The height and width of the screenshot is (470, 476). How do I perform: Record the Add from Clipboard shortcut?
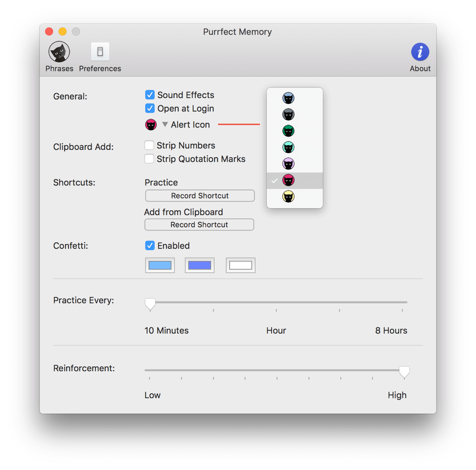[x=199, y=225]
